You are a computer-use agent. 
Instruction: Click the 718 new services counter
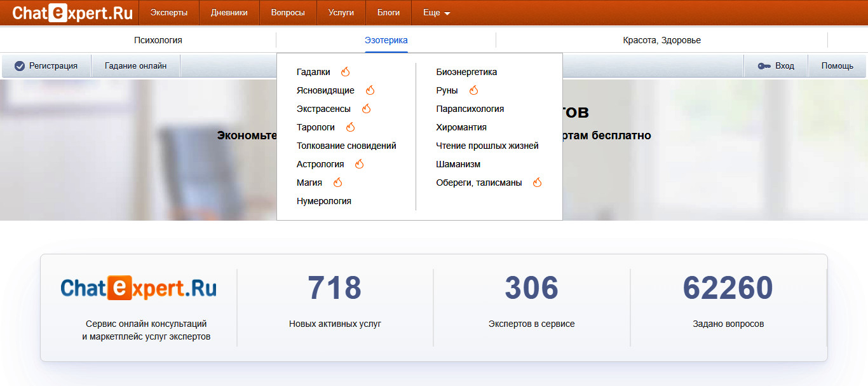335,288
